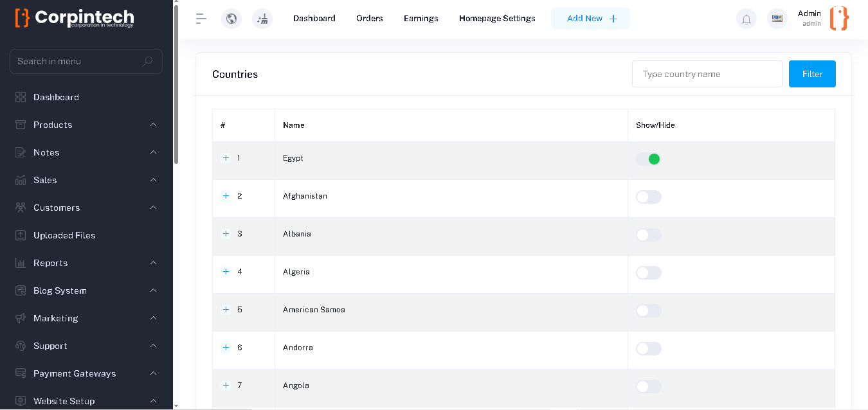Focus the Type country name field

(x=707, y=74)
